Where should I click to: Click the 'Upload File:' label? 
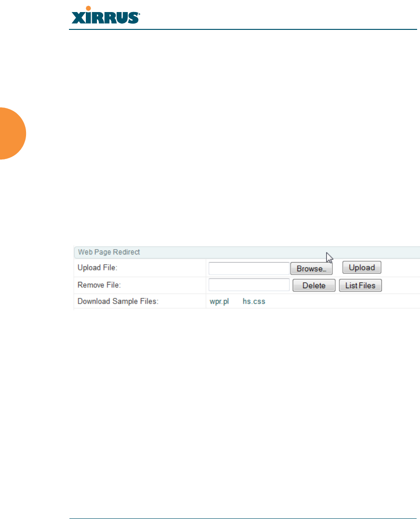tap(97, 268)
